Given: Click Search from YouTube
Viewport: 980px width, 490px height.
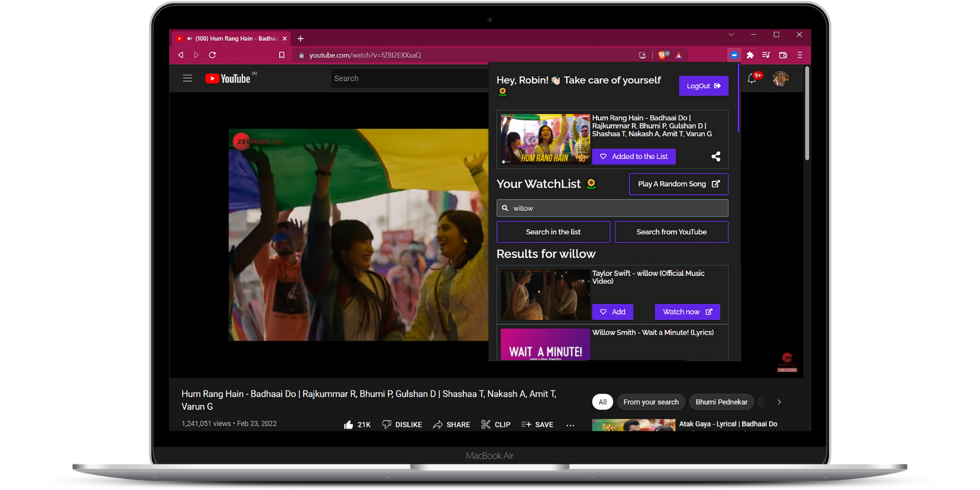Looking at the screenshot, I should click(x=671, y=232).
